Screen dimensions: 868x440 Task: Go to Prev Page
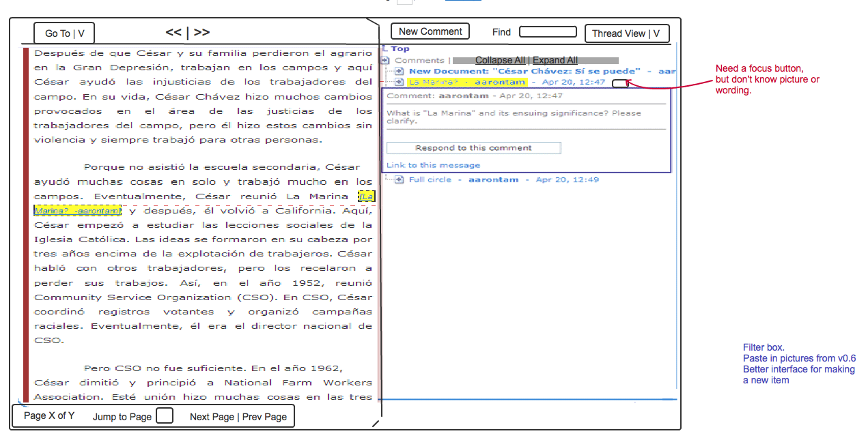click(x=264, y=417)
